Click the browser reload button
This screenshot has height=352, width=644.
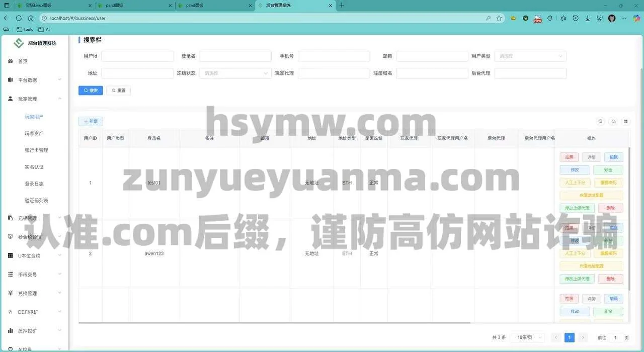[19, 18]
